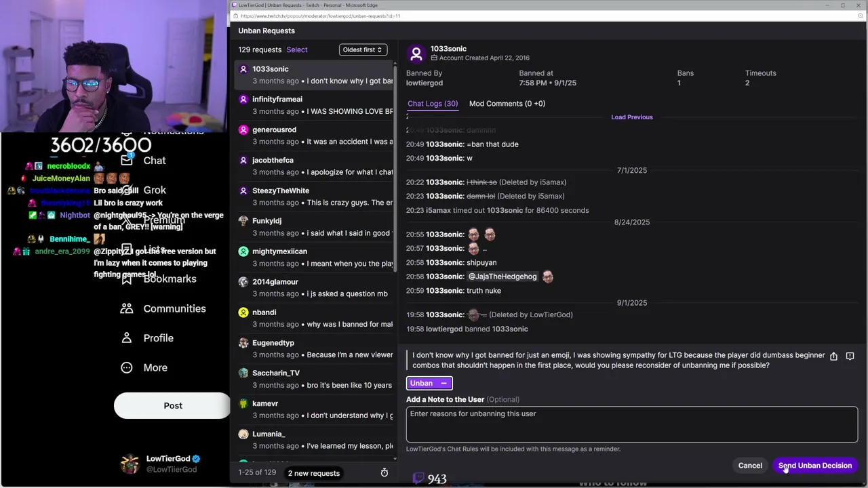Select infinityframeai request row
Viewport: 868px width, 488px height.
[x=315, y=105]
